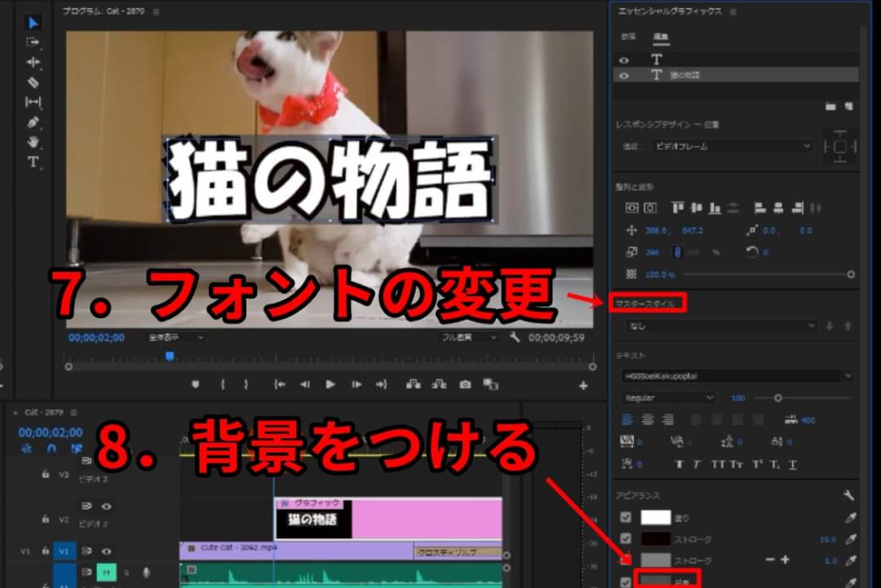
Task: Create a new group folder icon
Action: [830, 106]
